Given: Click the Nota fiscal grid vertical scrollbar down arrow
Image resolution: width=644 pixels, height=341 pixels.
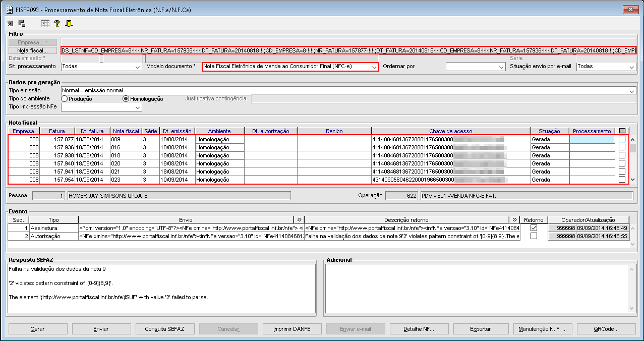Looking at the screenshot, I should (x=633, y=180).
